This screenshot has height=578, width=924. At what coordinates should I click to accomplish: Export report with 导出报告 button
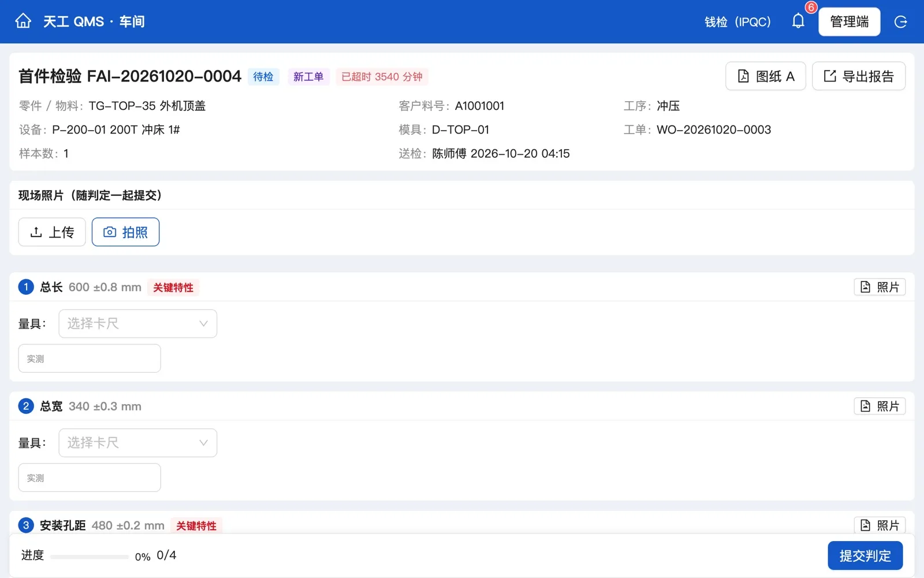[x=858, y=76]
